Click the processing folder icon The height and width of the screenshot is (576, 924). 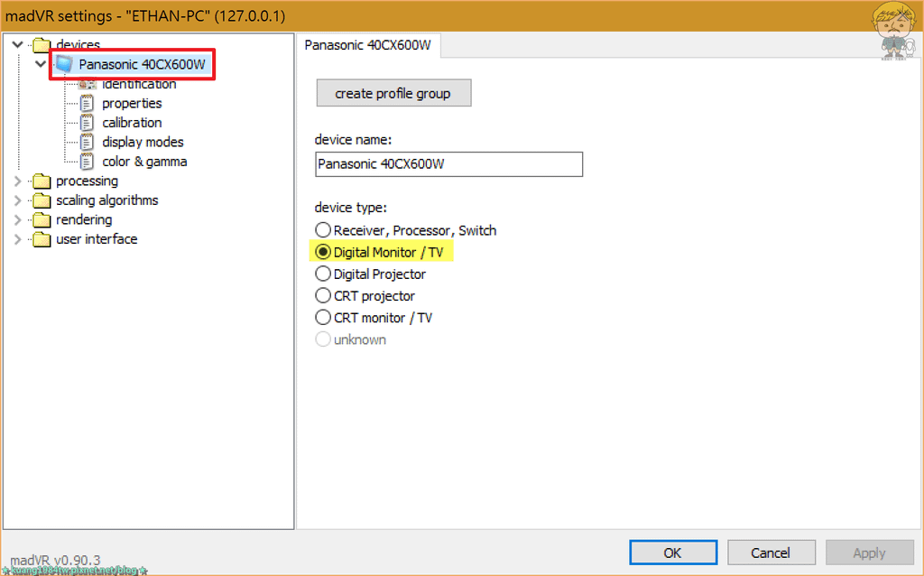click(x=42, y=181)
